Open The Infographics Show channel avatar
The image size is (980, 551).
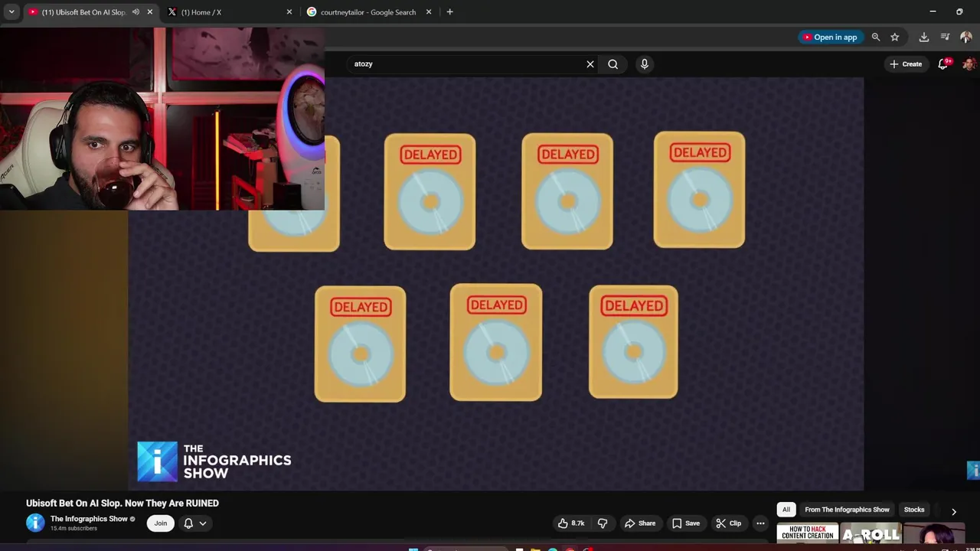click(35, 523)
